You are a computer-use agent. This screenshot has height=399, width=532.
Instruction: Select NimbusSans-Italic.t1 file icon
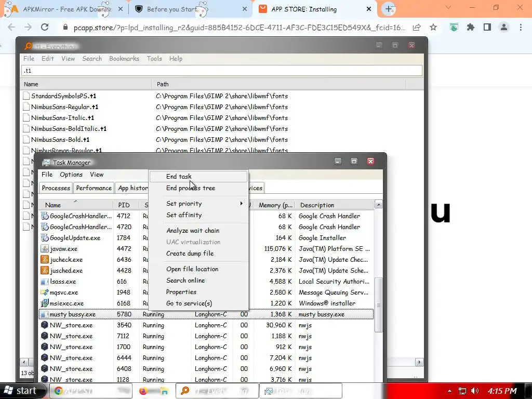click(x=26, y=118)
